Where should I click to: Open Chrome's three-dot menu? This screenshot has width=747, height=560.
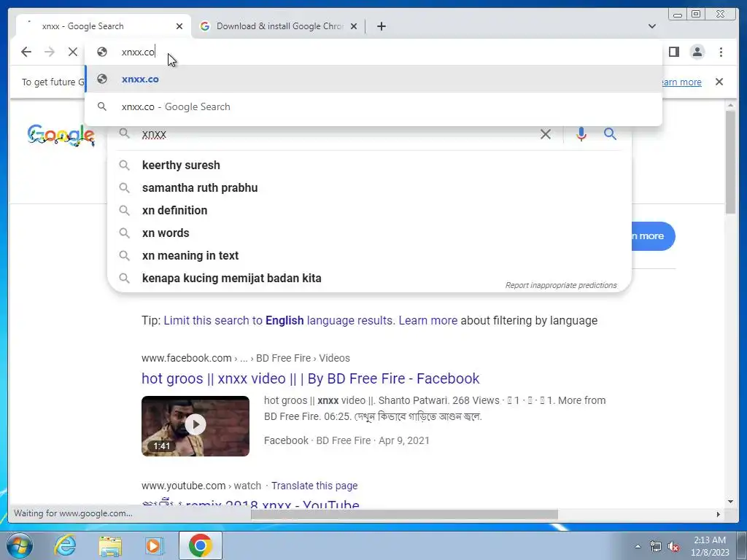coord(721,52)
